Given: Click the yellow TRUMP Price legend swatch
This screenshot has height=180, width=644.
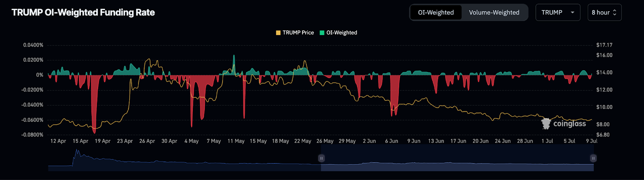Looking at the screenshot, I should [278, 33].
